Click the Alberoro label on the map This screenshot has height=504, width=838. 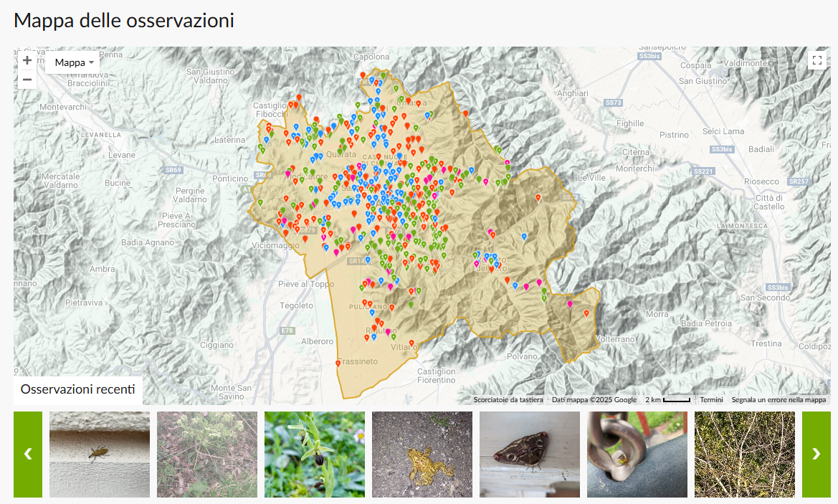pos(317,341)
